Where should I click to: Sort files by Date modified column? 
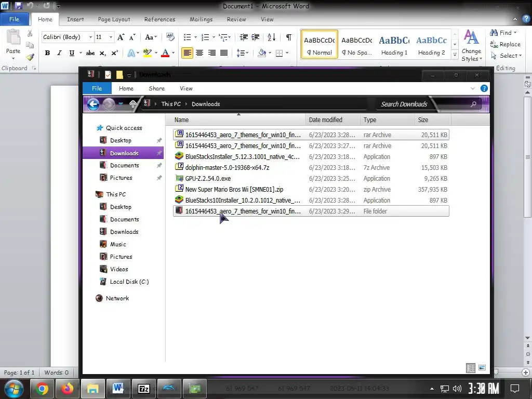pos(332,120)
